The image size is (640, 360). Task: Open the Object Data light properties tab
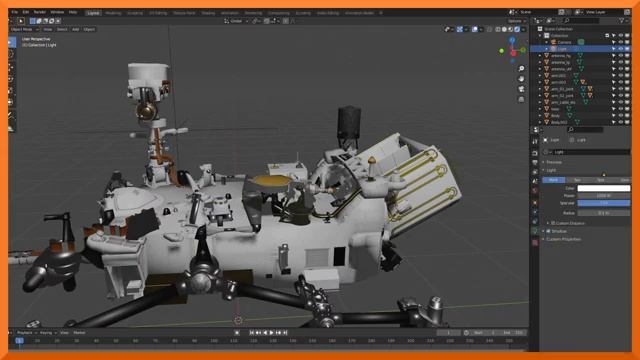pos(535,231)
